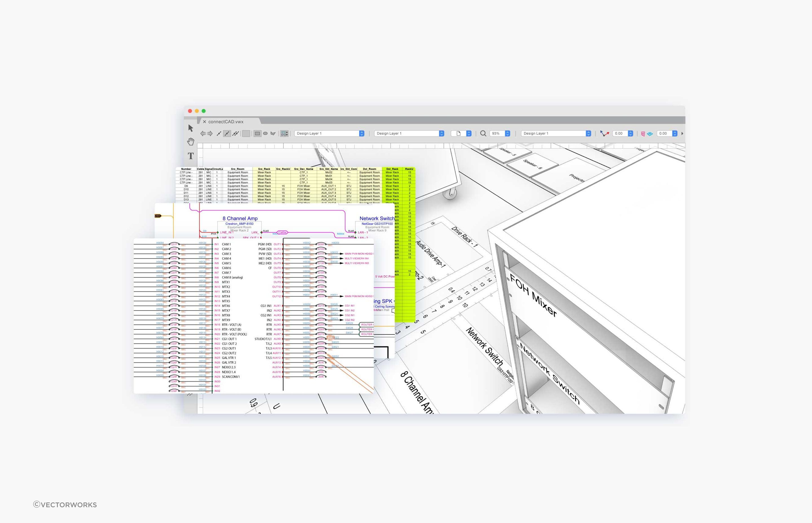Select the arrow Selection tool
The image size is (812, 523).
click(191, 128)
